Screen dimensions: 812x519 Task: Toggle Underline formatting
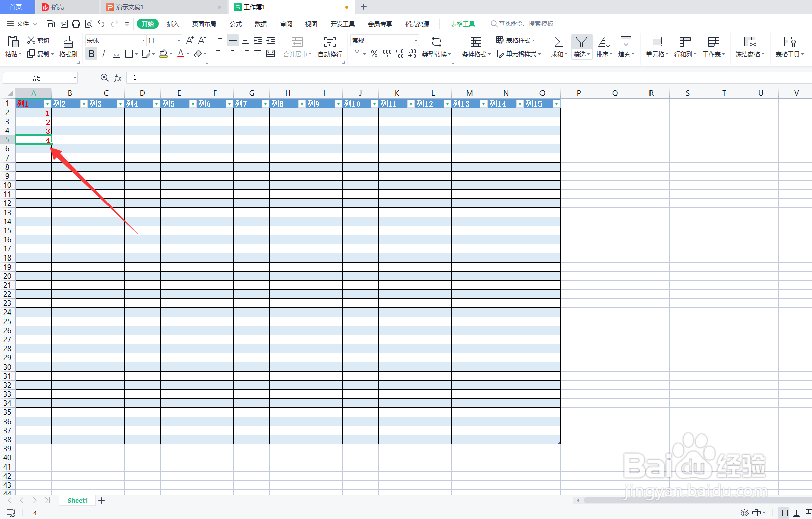pyautogui.click(x=116, y=54)
